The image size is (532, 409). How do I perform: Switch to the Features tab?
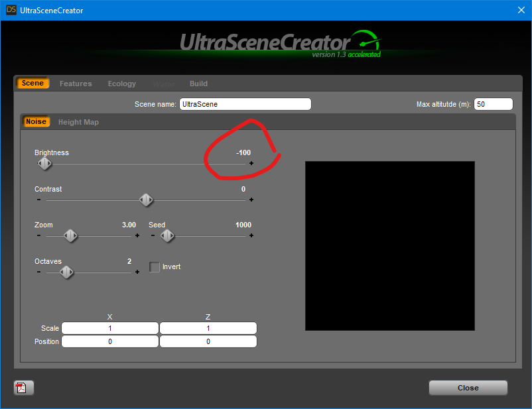(76, 84)
